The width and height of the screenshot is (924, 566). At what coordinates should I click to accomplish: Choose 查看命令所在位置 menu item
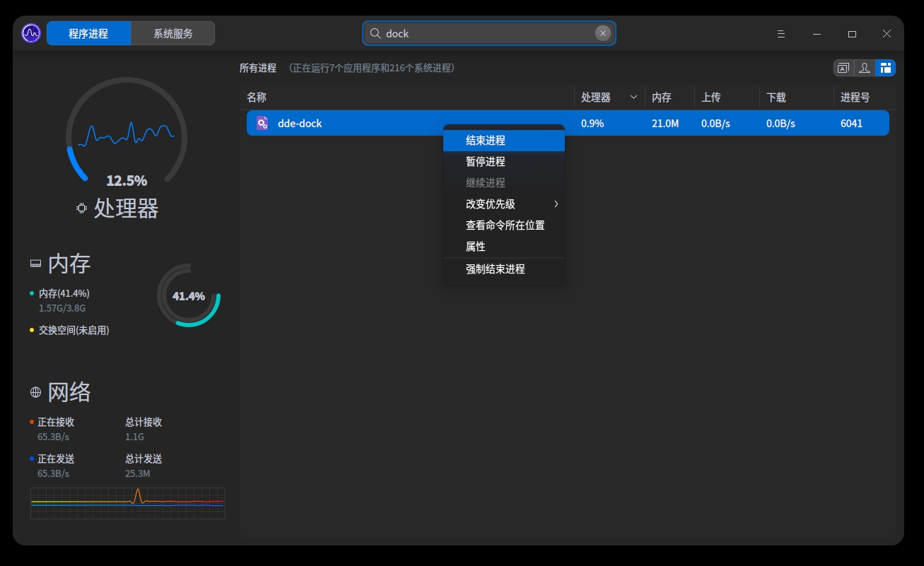(504, 225)
